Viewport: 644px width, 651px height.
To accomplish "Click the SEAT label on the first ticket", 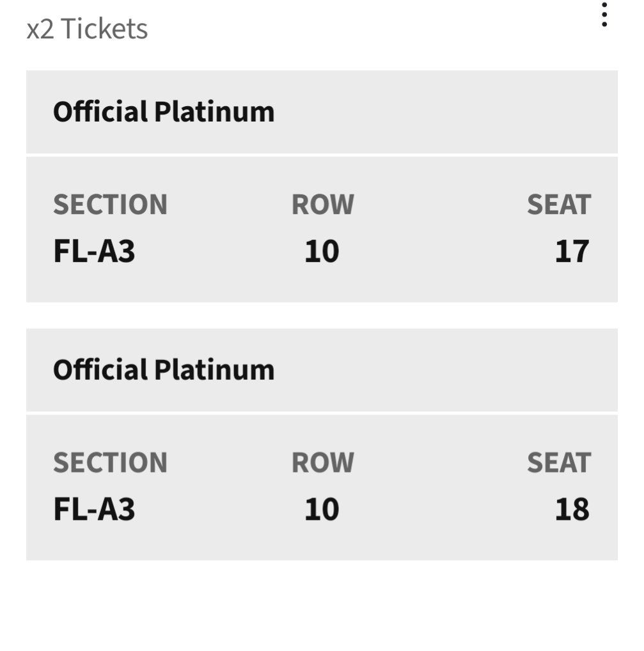I will pos(558,205).
